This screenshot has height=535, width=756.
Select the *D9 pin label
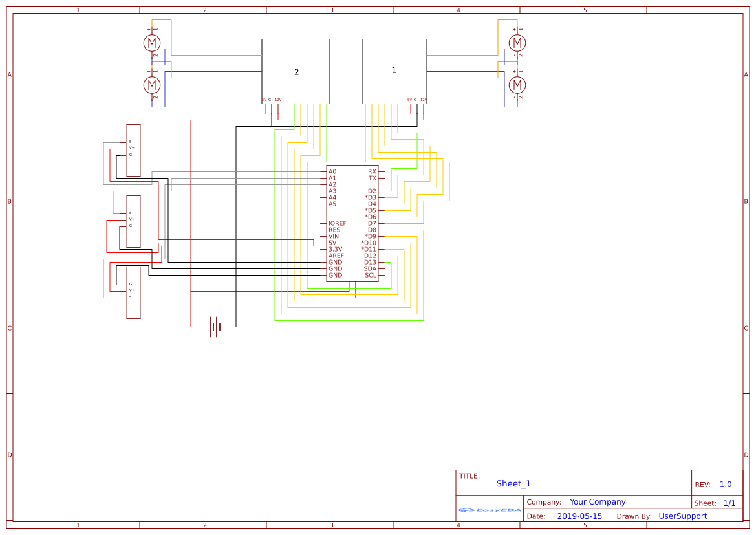click(x=371, y=236)
